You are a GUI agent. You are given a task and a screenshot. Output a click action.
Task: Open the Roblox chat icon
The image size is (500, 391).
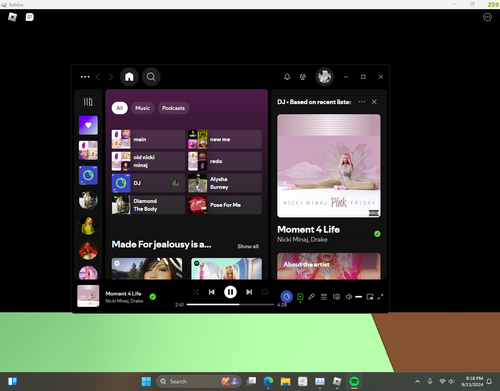point(30,17)
